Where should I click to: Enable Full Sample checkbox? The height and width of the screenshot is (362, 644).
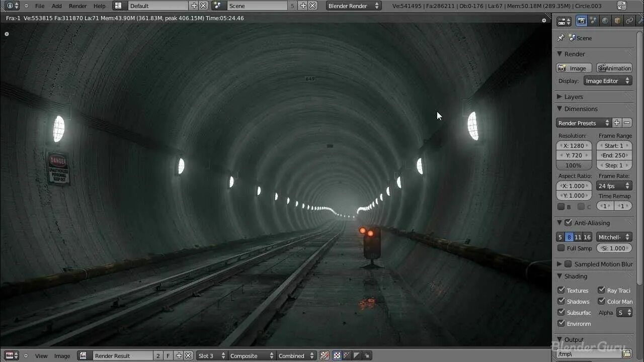click(x=561, y=248)
